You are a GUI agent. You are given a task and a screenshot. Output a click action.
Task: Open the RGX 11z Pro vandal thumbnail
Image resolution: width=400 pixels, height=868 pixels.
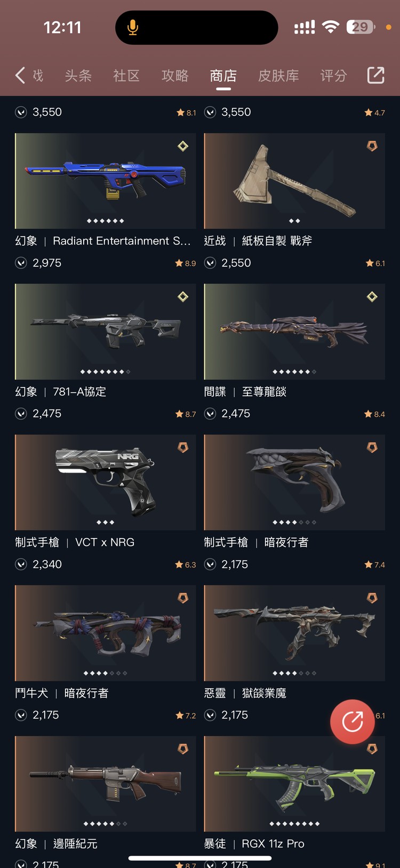pyautogui.click(x=294, y=784)
